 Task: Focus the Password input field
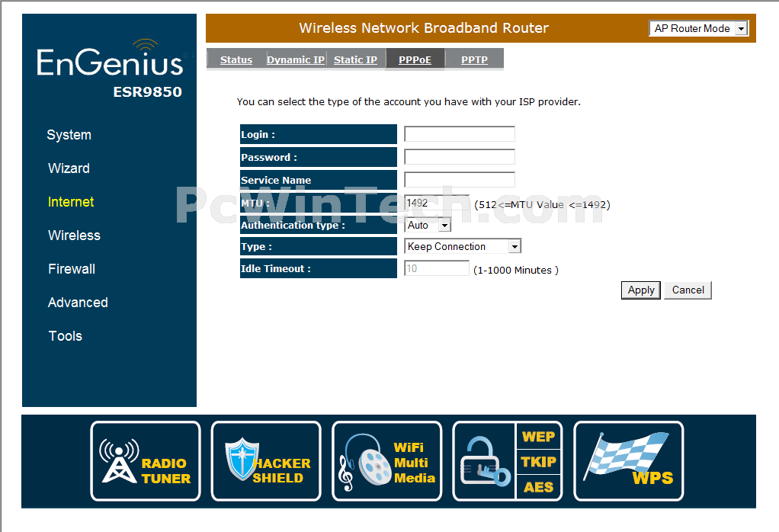(x=460, y=157)
